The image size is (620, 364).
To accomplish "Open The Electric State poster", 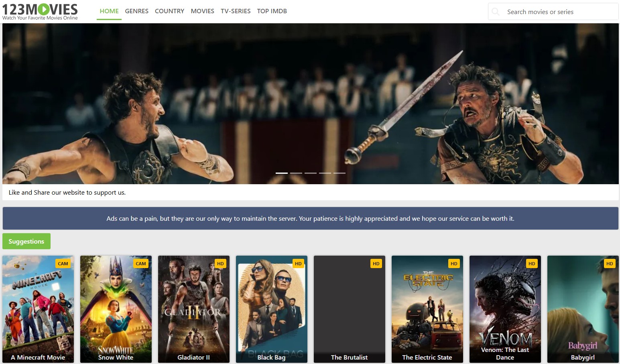I will 427,309.
